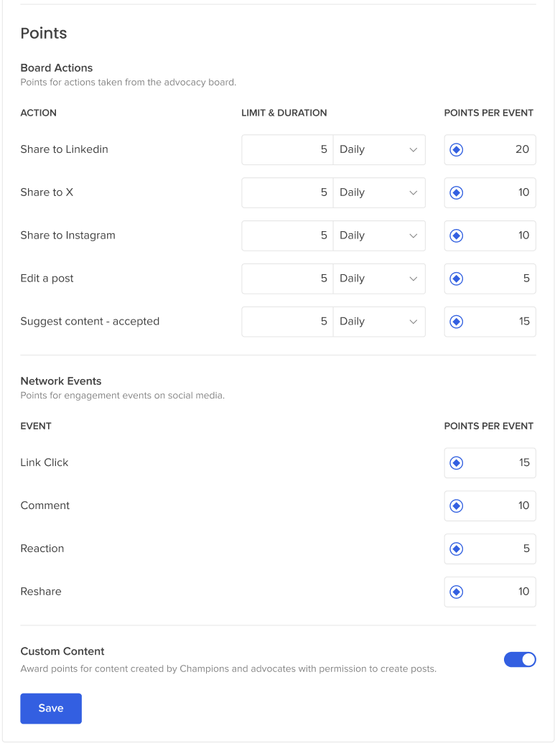Edit limit value for Share to Linkedin

pos(287,150)
